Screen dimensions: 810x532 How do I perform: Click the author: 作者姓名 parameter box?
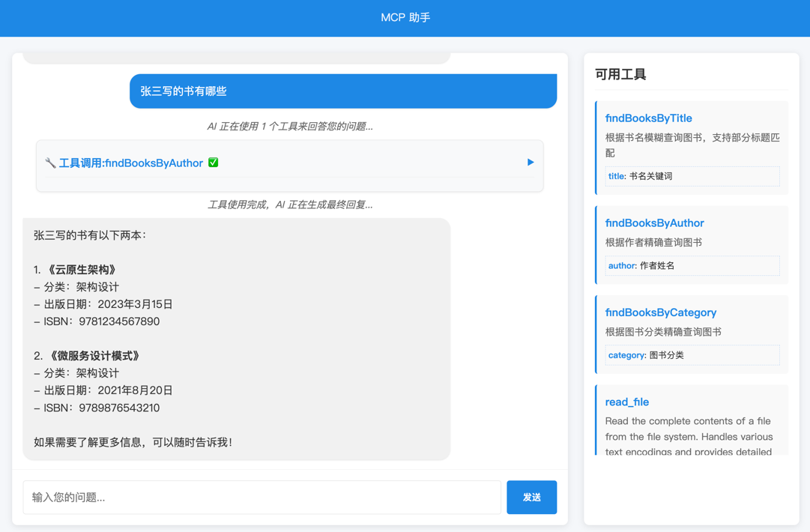(692, 265)
